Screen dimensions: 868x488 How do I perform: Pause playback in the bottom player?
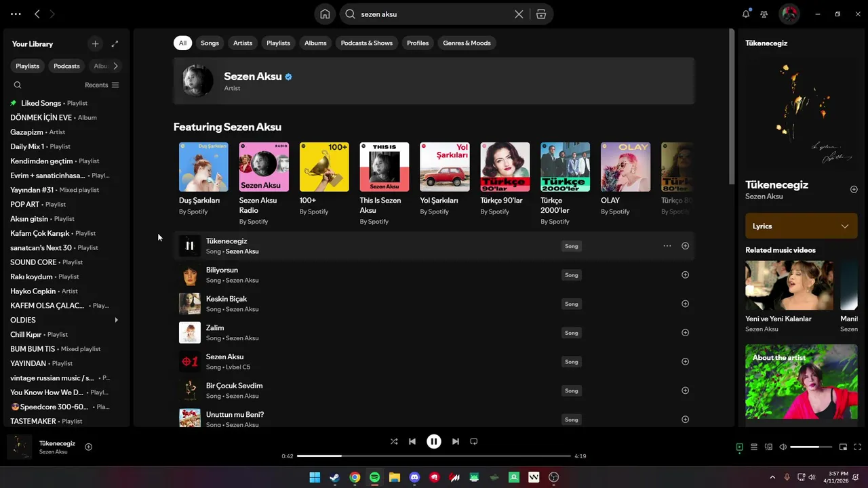434,441
